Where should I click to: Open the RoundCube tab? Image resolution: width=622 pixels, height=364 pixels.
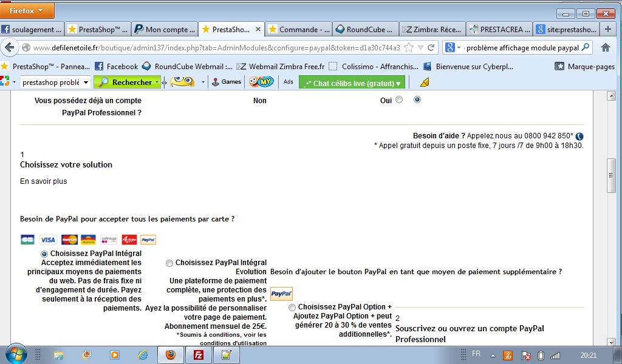(366, 29)
